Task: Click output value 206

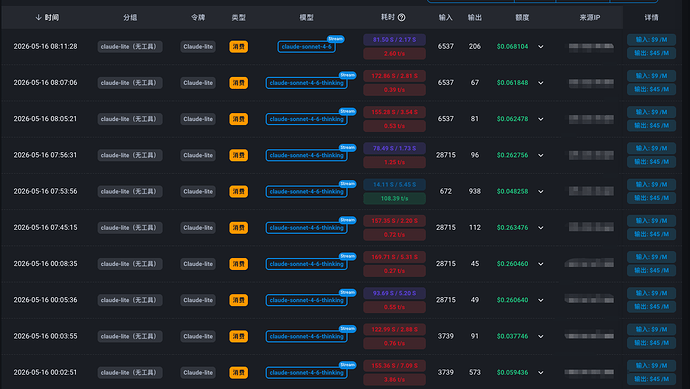Action: (x=474, y=46)
